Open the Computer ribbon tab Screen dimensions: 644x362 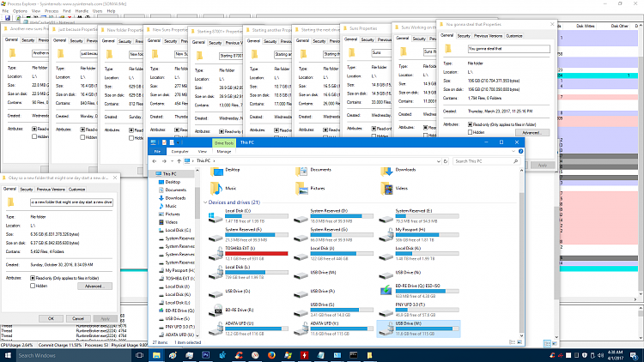click(180, 152)
